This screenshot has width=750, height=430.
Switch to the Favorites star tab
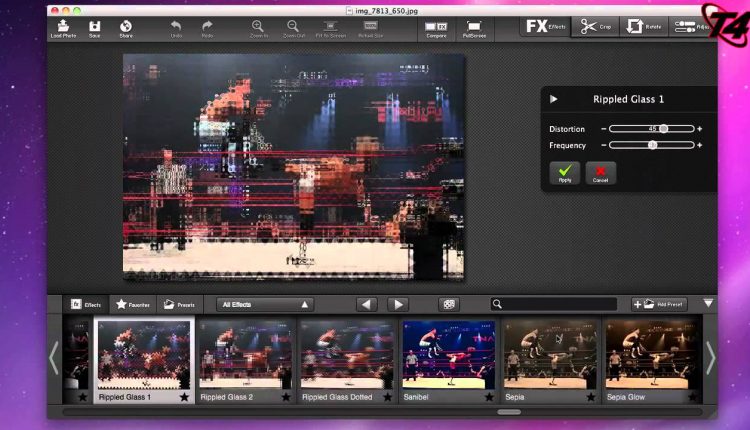pos(133,305)
